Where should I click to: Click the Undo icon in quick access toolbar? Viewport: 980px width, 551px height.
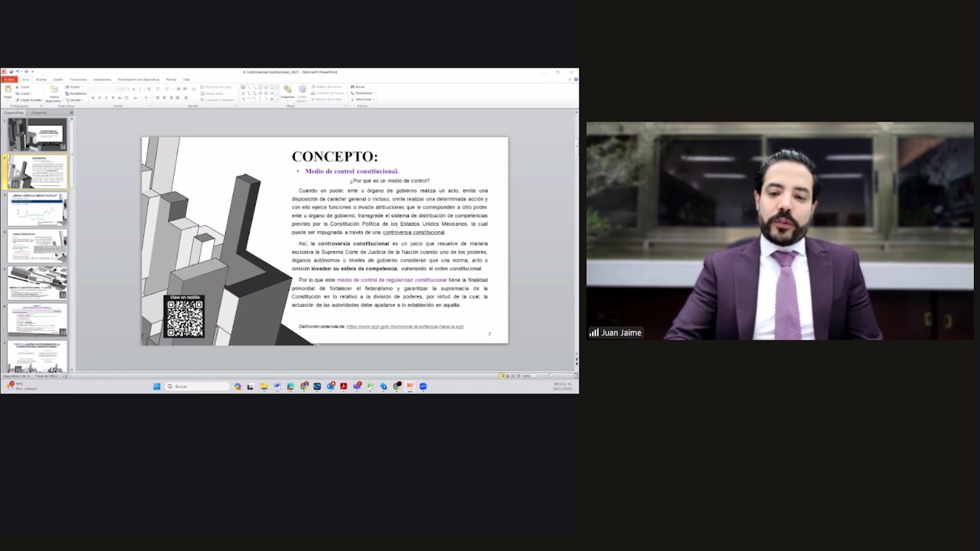pos(17,71)
